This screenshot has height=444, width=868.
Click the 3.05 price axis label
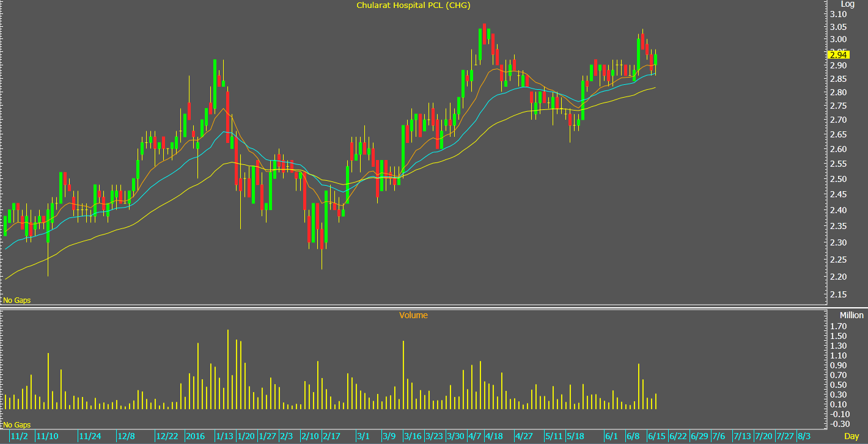[837, 27]
